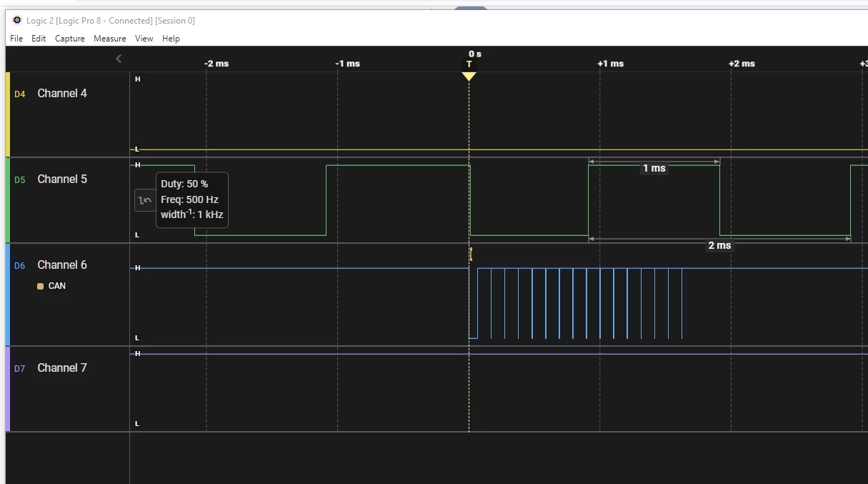Click the 0 s time label
The width and height of the screenshot is (868, 484).
tap(475, 54)
